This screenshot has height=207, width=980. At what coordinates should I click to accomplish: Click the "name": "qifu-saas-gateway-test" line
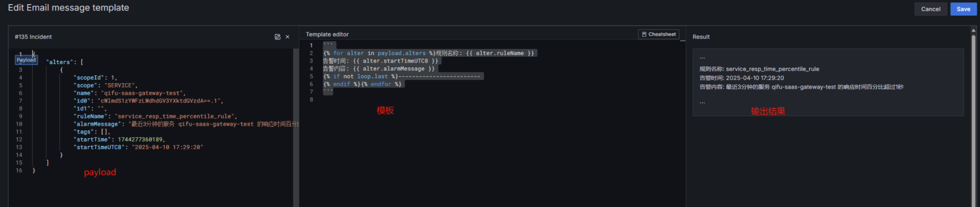[130, 93]
